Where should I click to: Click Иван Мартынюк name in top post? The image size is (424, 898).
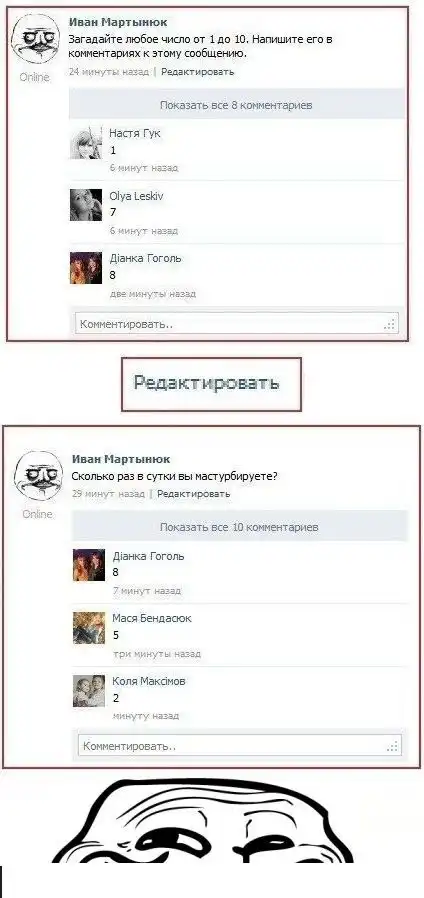pos(118,22)
